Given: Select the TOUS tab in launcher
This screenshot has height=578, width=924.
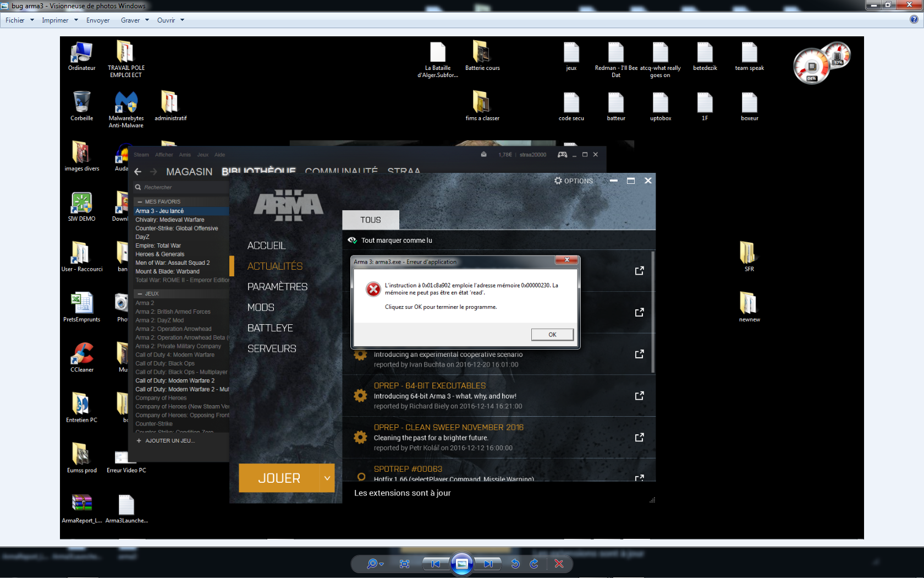Looking at the screenshot, I should point(370,220).
